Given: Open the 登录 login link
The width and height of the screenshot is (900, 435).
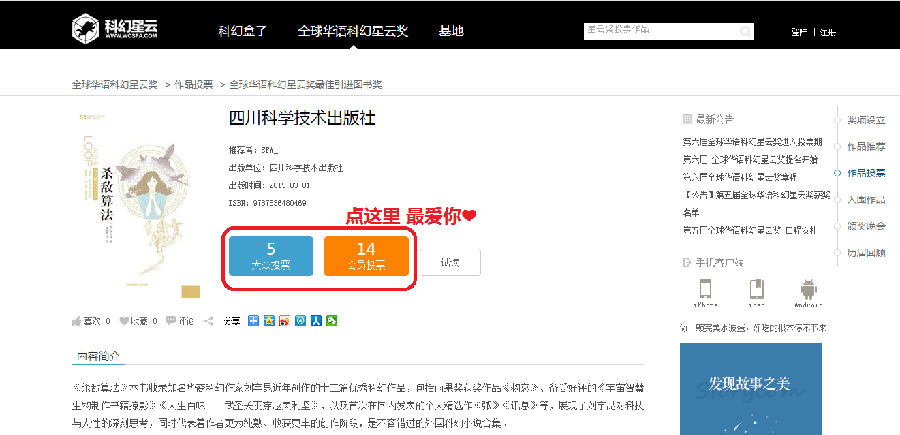Looking at the screenshot, I should [x=799, y=33].
